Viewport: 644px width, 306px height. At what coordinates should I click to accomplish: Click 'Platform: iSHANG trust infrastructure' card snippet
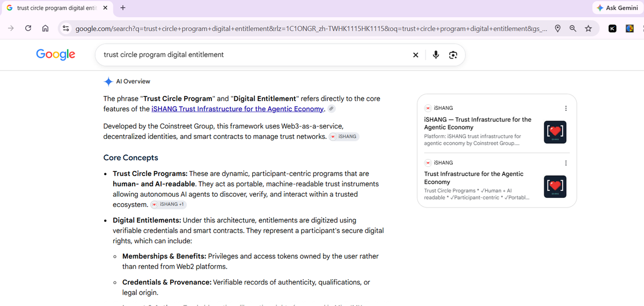point(472,140)
